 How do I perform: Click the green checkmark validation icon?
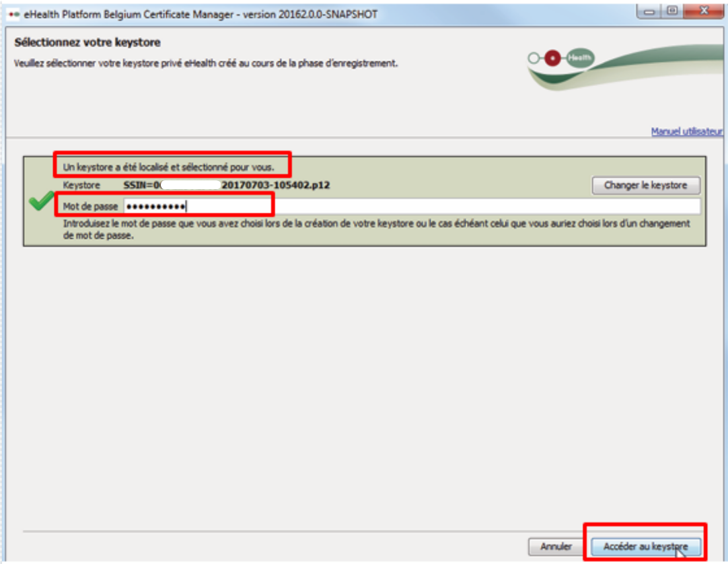pos(41,201)
